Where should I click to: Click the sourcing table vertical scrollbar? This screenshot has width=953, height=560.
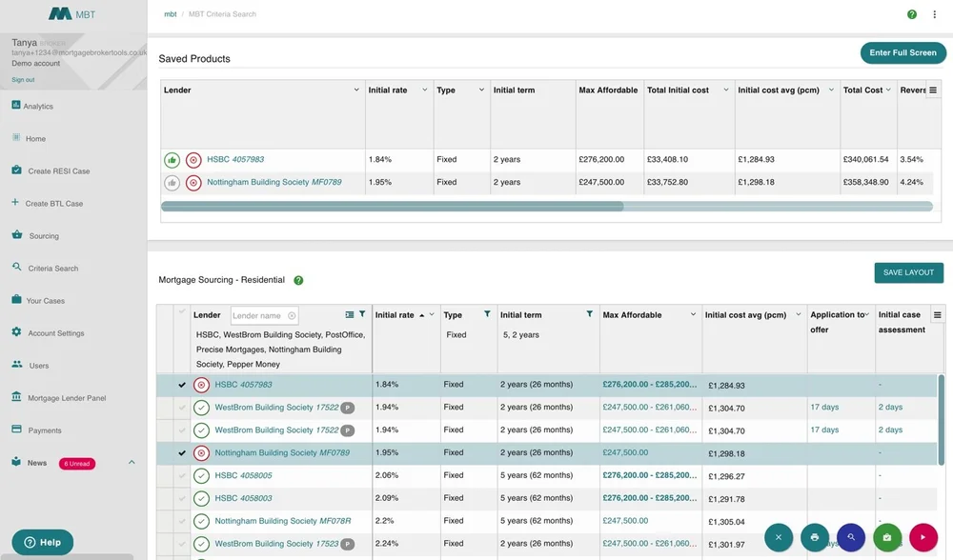pyautogui.click(x=942, y=420)
